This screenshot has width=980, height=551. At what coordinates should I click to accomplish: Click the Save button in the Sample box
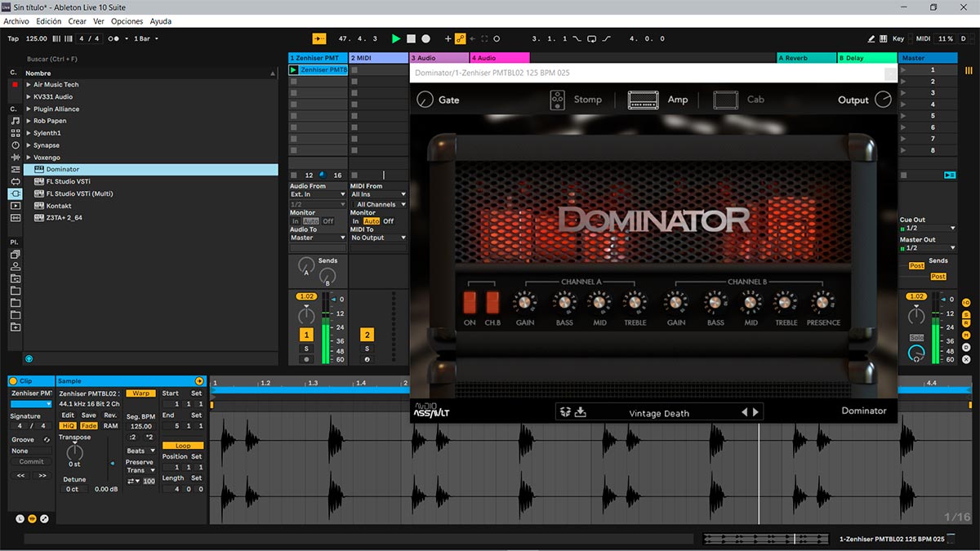coord(89,415)
